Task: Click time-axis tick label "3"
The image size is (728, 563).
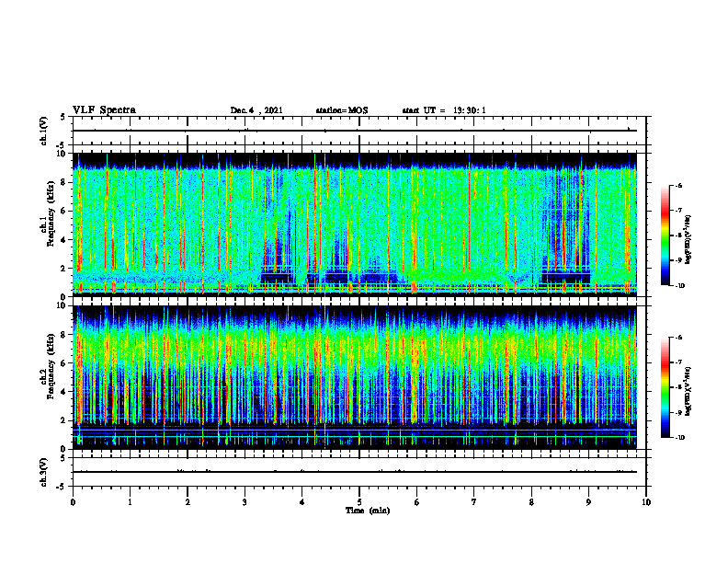Action: click(x=245, y=502)
